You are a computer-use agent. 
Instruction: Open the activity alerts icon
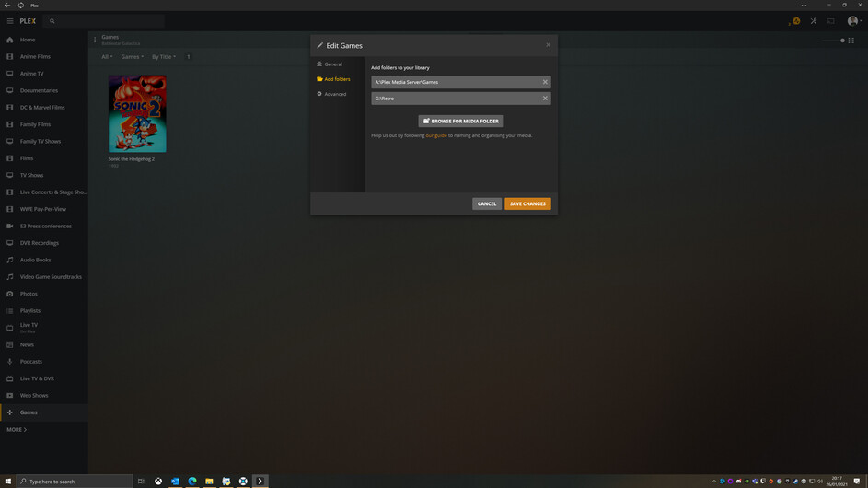(x=795, y=21)
